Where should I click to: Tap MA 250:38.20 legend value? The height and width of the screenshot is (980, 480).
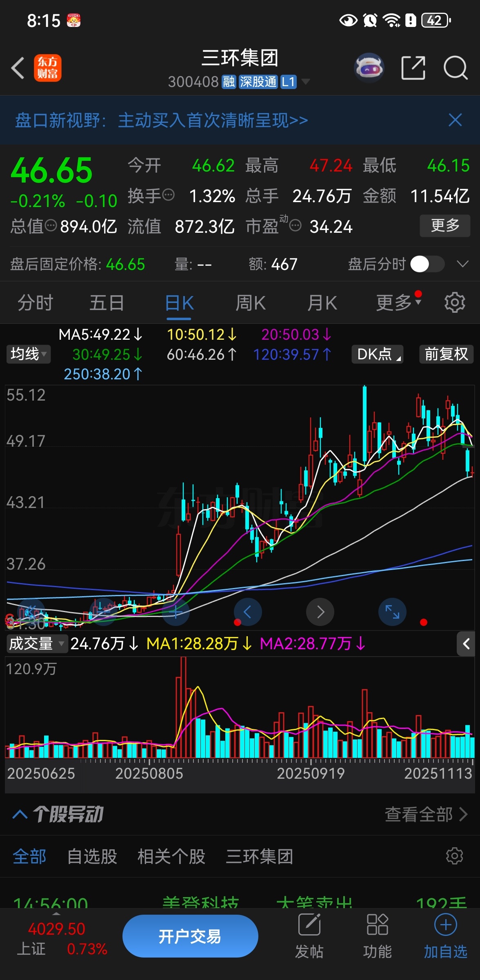[103, 374]
